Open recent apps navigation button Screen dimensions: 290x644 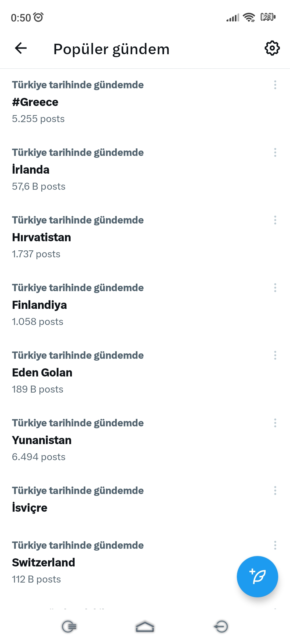click(69, 627)
